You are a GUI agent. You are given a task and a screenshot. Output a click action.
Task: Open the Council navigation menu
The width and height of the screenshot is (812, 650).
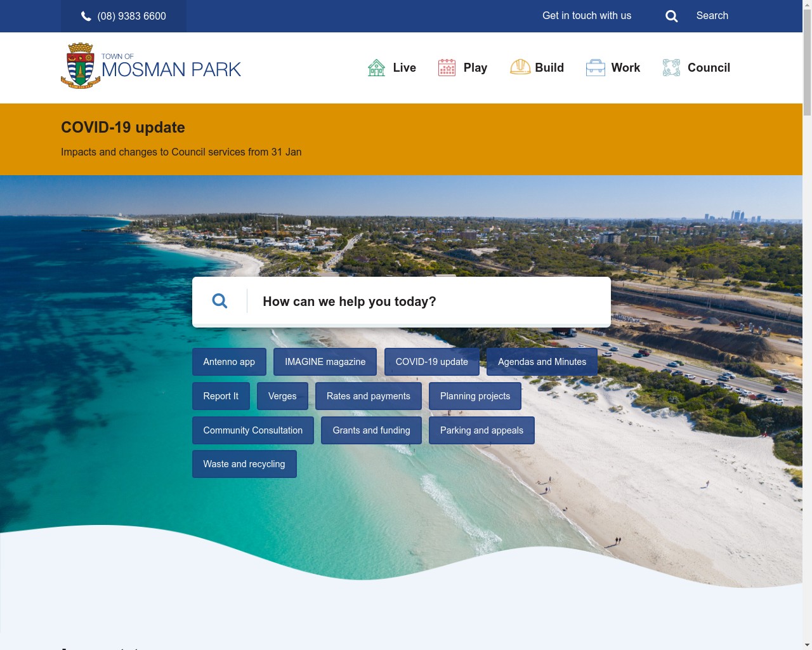[x=709, y=67]
